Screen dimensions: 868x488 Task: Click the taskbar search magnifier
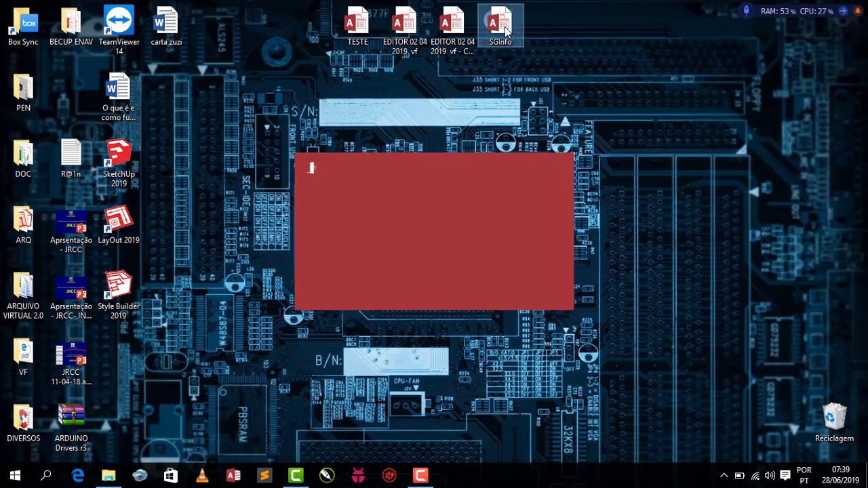(x=46, y=476)
